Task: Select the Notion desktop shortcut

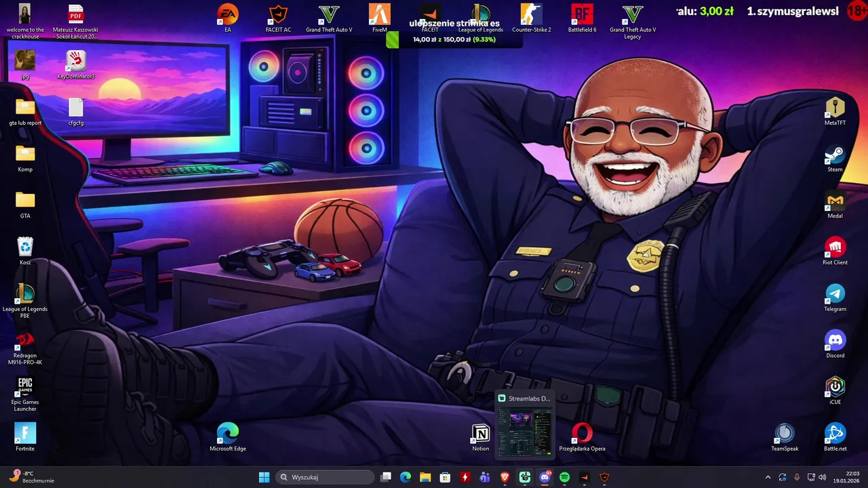Action: pos(481,437)
